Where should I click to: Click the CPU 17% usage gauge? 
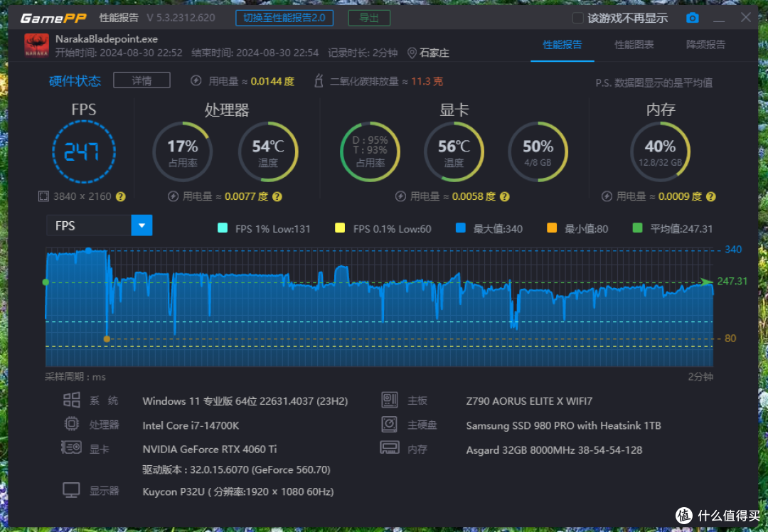coord(183,152)
